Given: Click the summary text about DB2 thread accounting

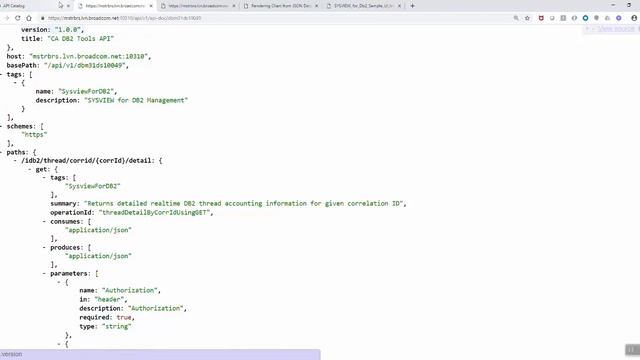Looking at the screenshot, I should point(244,204).
